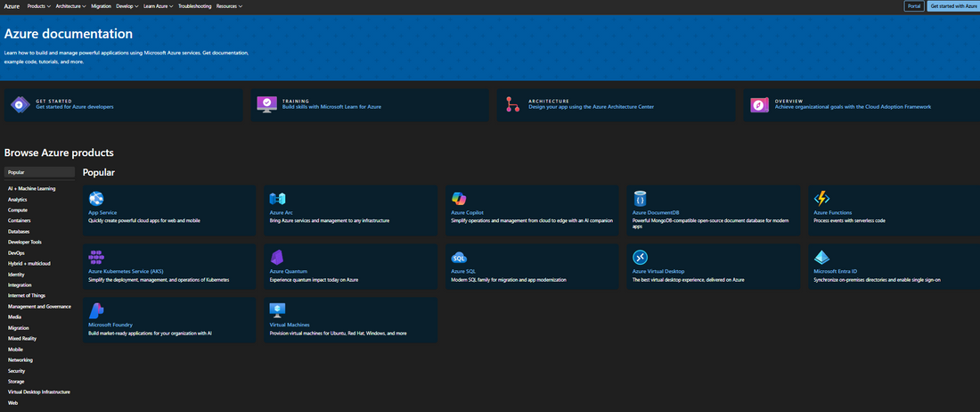Select the Web category
Image resolution: width=980 pixels, height=412 pixels.
[x=13, y=403]
